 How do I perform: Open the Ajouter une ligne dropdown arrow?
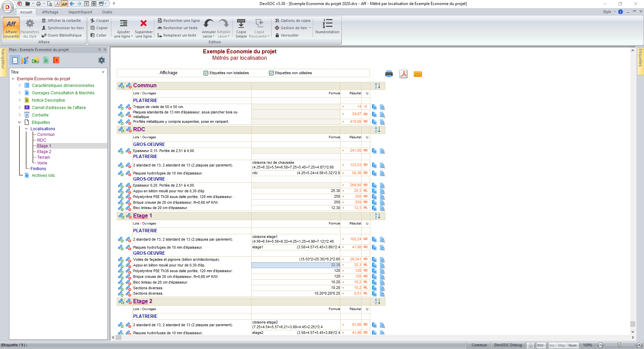click(132, 37)
